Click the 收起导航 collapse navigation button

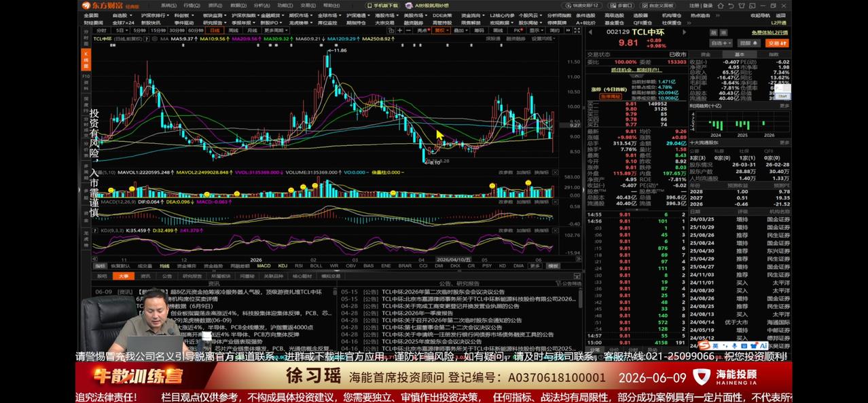[x=760, y=16]
